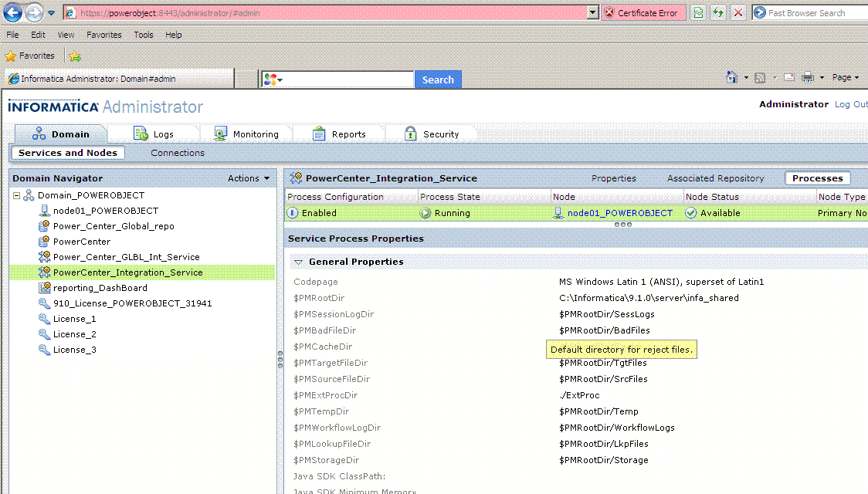Click the Domain tab network icon
Screen dimensions: 868x494
tap(39, 133)
